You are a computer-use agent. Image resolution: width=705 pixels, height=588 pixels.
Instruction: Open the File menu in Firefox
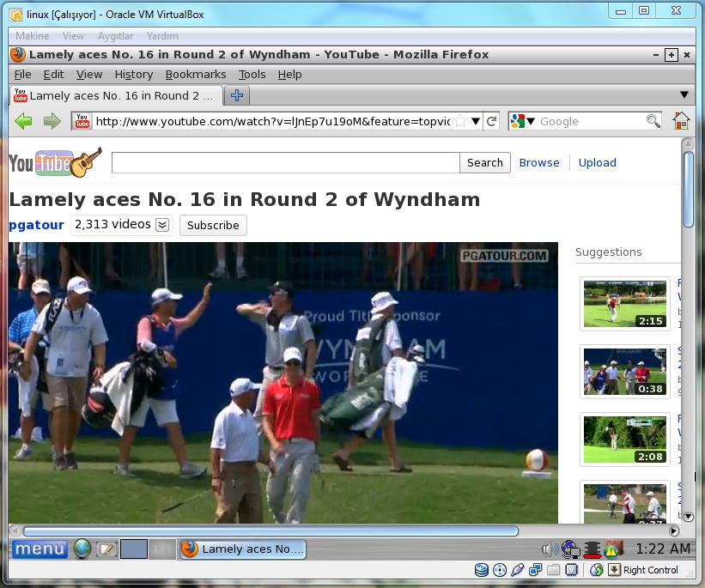pos(23,74)
